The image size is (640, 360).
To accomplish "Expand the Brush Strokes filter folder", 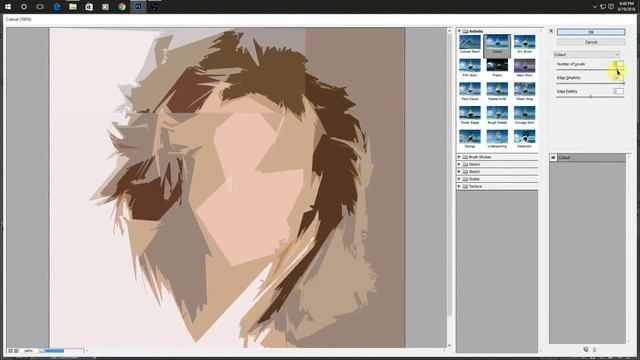I will pos(459,157).
